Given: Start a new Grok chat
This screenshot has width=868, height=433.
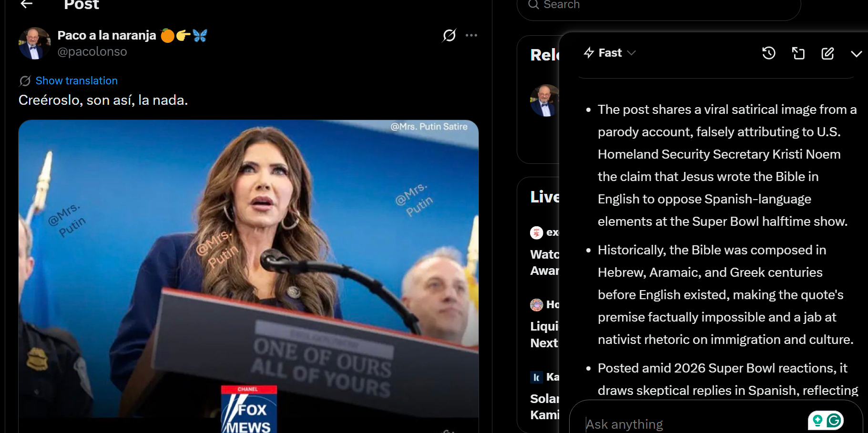Looking at the screenshot, I should (828, 53).
